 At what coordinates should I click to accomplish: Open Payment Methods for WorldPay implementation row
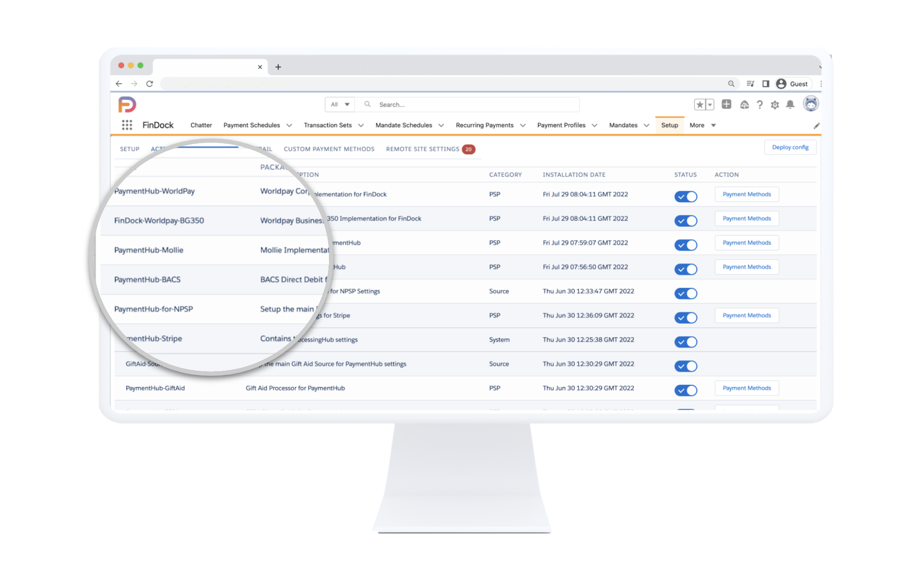[747, 194]
